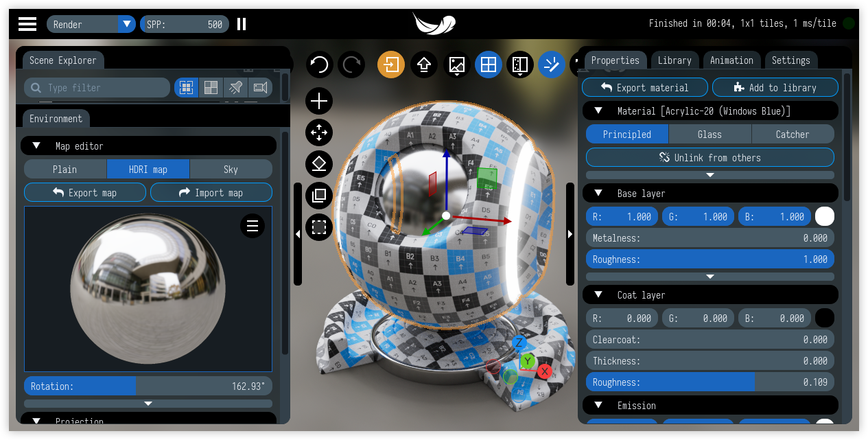Adjust the Clearcoat slider
The width and height of the screenshot is (868, 440).
click(x=710, y=339)
